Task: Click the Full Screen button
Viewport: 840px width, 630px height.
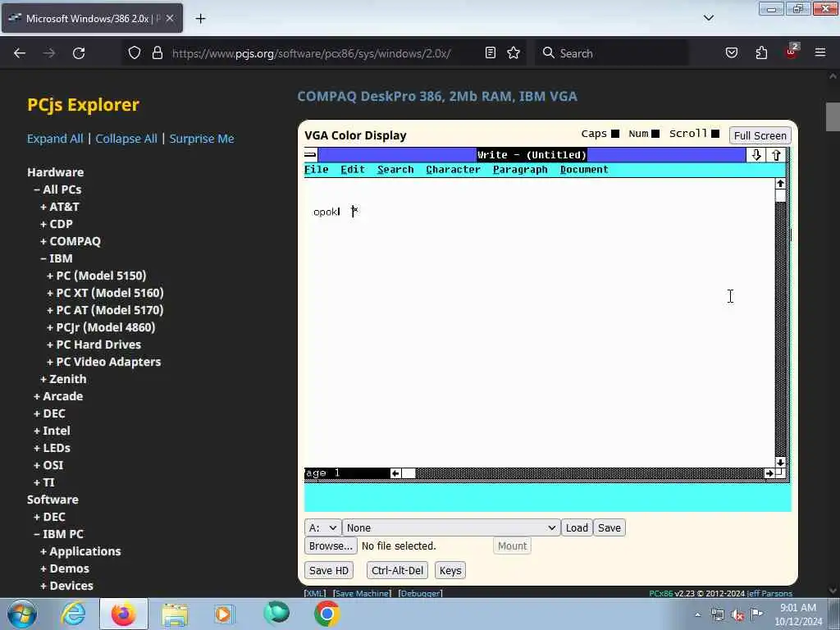Action: coord(760,135)
